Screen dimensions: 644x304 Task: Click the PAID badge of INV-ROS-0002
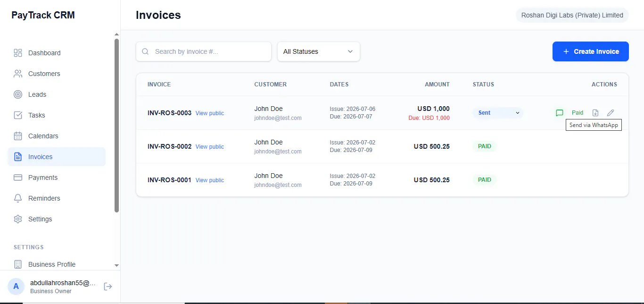point(485,146)
